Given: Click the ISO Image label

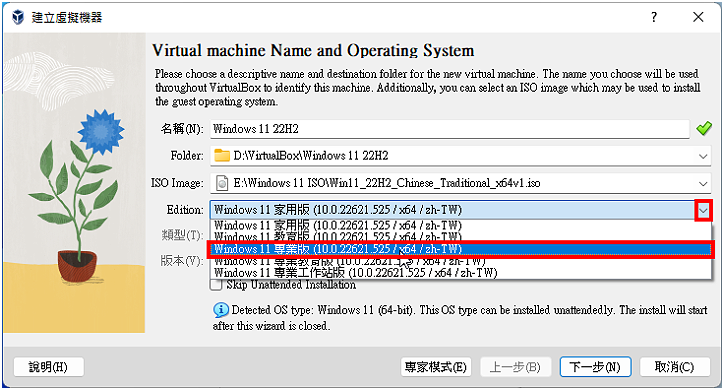Looking at the screenshot, I should pyautogui.click(x=177, y=183).
